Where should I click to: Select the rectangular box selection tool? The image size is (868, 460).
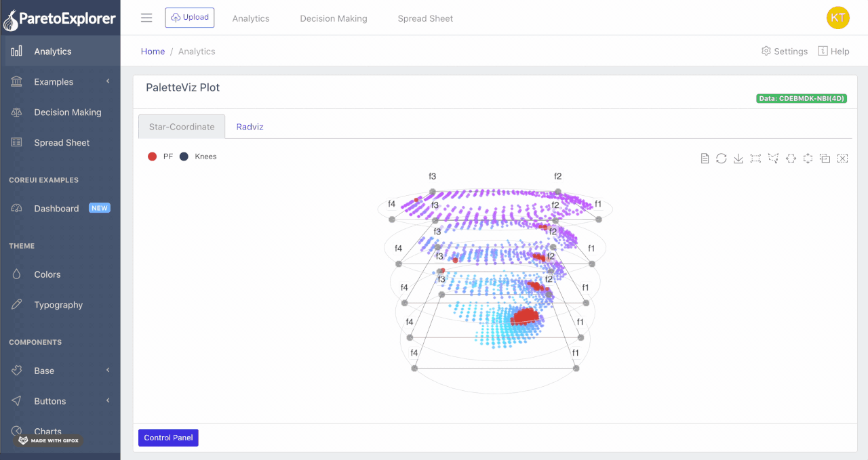755,159
